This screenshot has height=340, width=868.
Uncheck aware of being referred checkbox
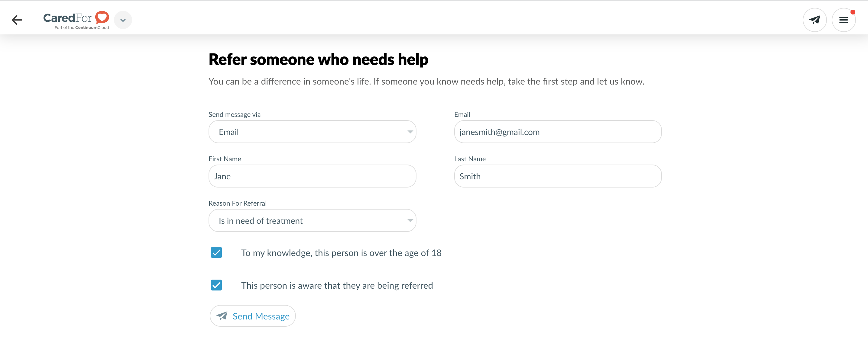216,285
